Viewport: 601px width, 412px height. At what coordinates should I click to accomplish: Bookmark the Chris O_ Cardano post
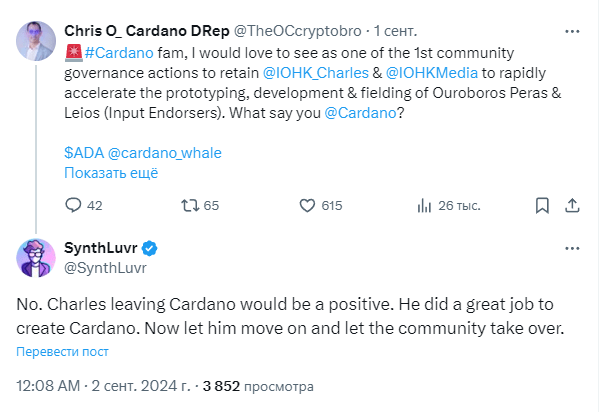[541, 205]
